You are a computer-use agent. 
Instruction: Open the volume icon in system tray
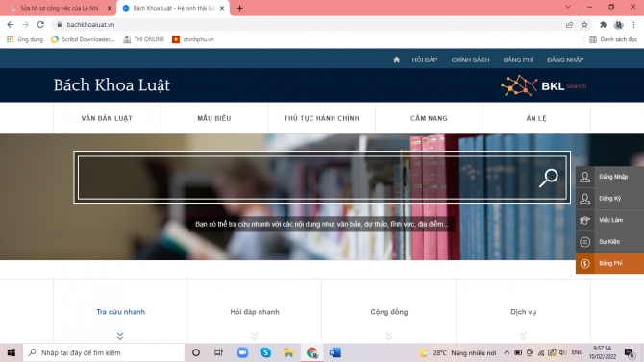563,352
